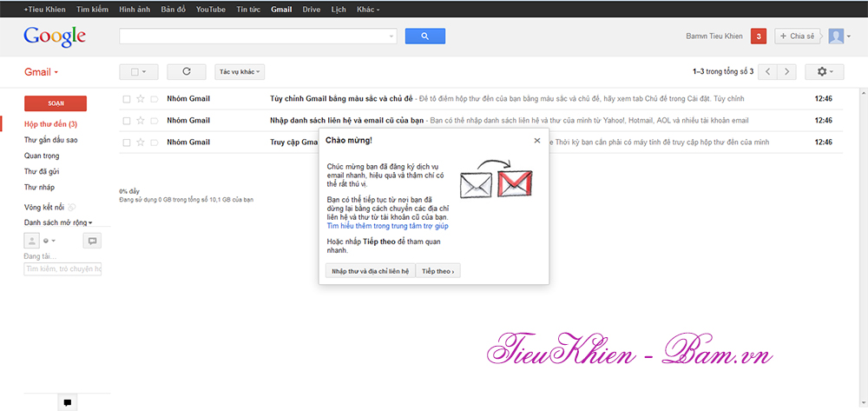
Task: Open the settings gear menu
Action: [x=825, y=71]
